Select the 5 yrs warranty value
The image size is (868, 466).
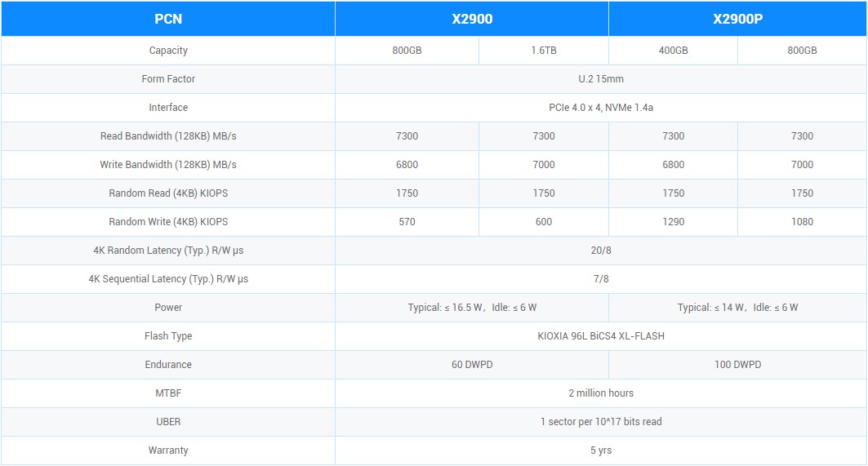click(x=601, y=450)
